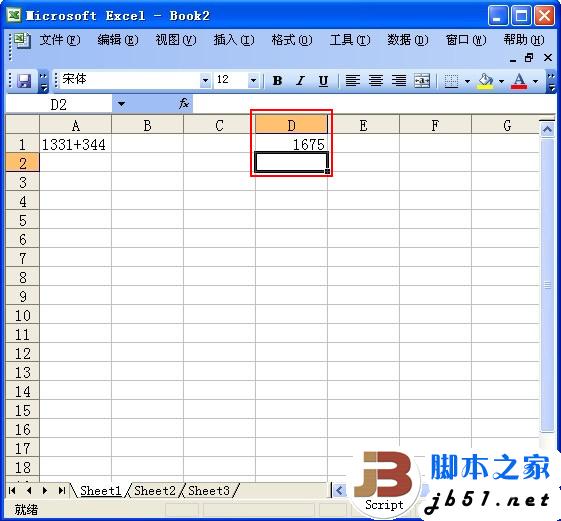Open the Font Color dropdown arrow
Viewport: 561px width, 521px height.
click(536, 81)
